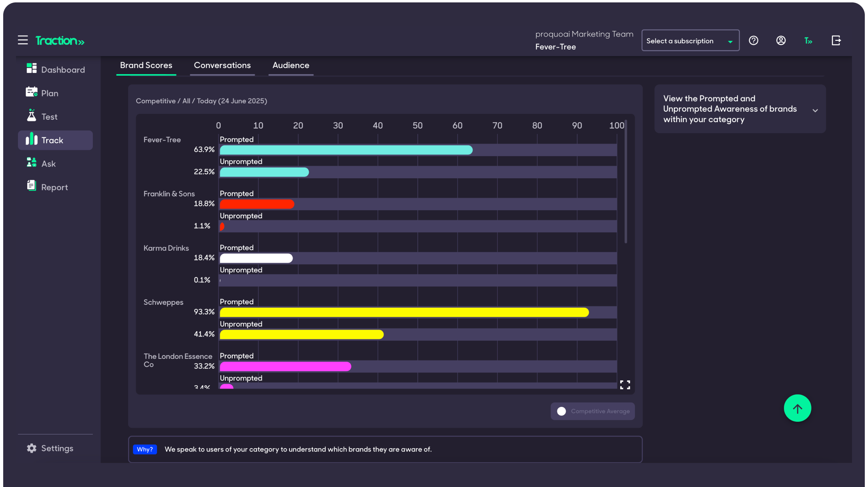The width and height of the screenshot is (868, 487).
Task: Open Plan in the sidebar
Action: pos(55,93)
